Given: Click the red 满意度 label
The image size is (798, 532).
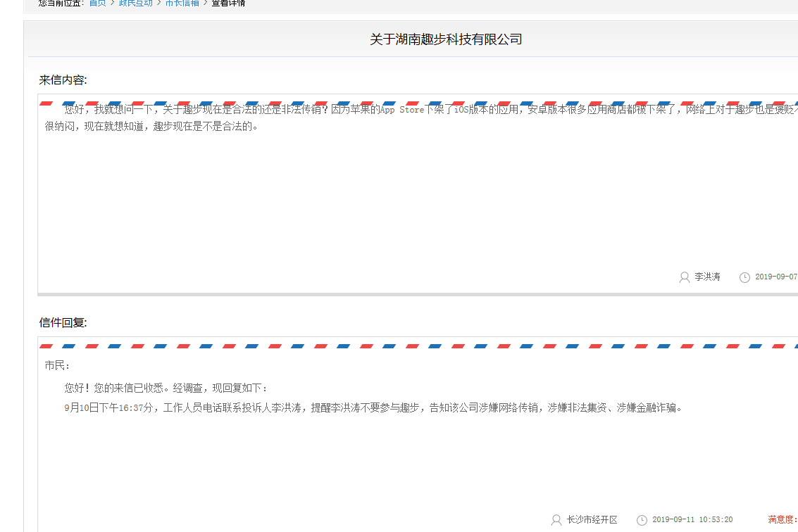Looking at the screenshot, I should [x=783, y=519].
